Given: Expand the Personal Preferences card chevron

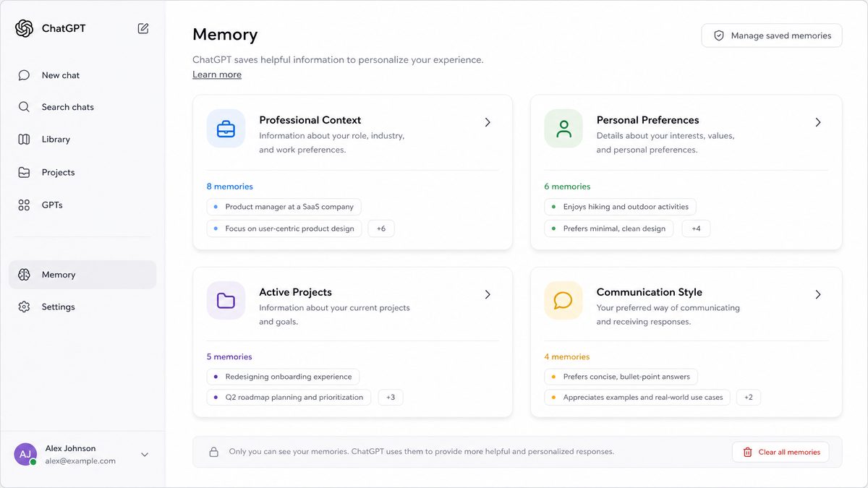Looking at the screenshot, I should click(818, 122).
